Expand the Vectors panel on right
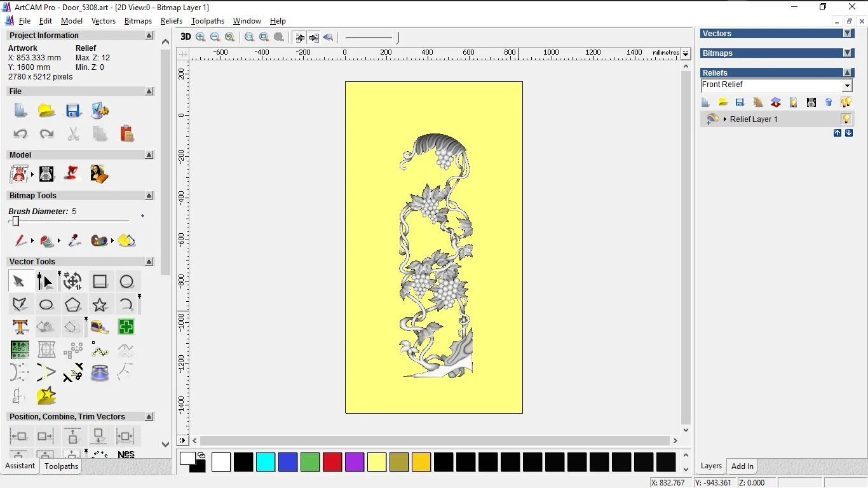This screenshot has height=488, width=868. pos(847,34)
